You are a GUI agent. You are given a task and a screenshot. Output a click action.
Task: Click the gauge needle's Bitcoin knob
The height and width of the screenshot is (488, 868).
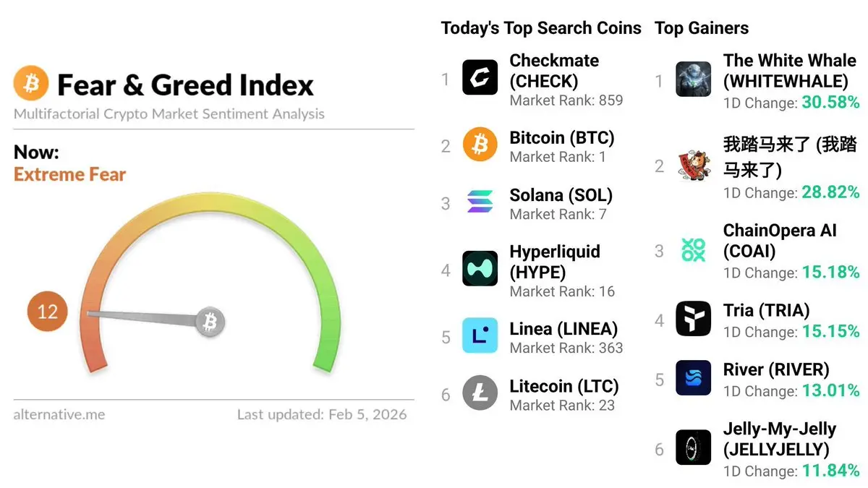pos(210,322)
